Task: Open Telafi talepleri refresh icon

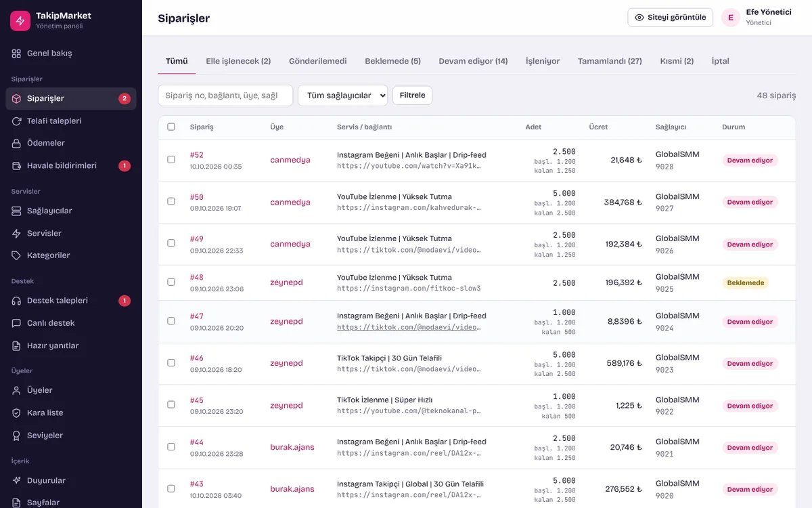Action: tap(16, 121)
